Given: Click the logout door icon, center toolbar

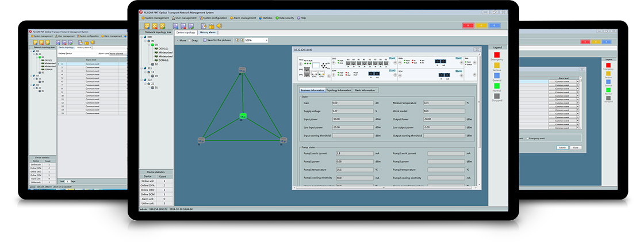Looking at the screenshot, I should coord(204,26).
